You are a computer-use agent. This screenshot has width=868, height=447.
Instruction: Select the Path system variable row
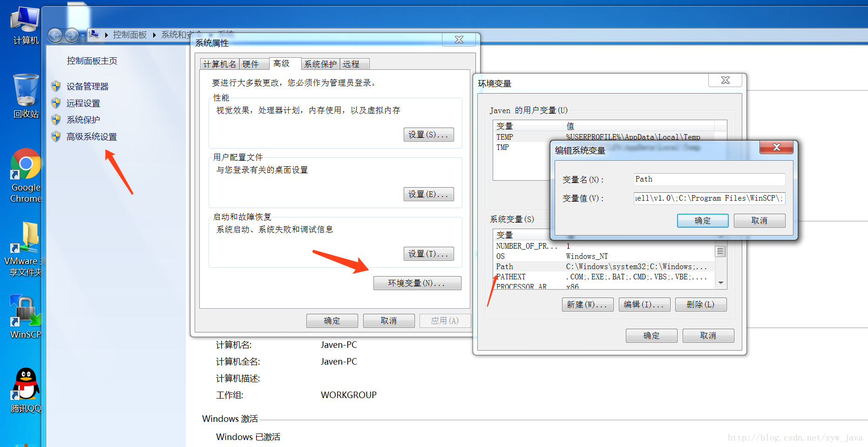604,266
